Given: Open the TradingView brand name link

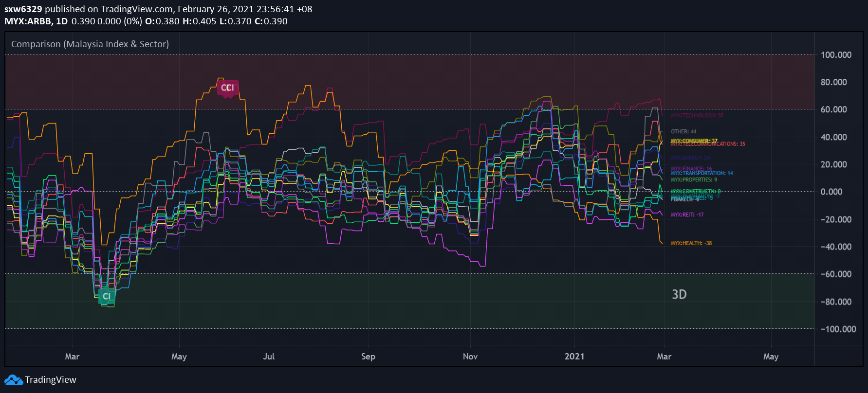Looking at the screenshot, I should (51, 380).
